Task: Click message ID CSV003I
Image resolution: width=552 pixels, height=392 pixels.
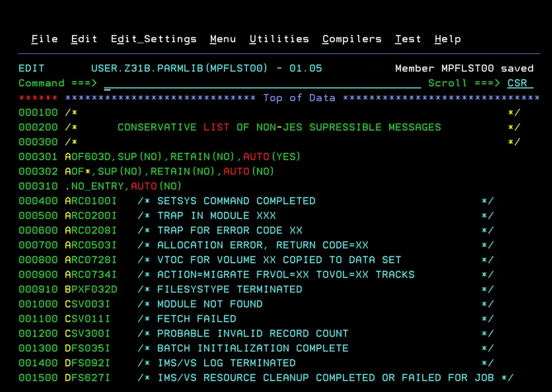Action: (88, 304)
